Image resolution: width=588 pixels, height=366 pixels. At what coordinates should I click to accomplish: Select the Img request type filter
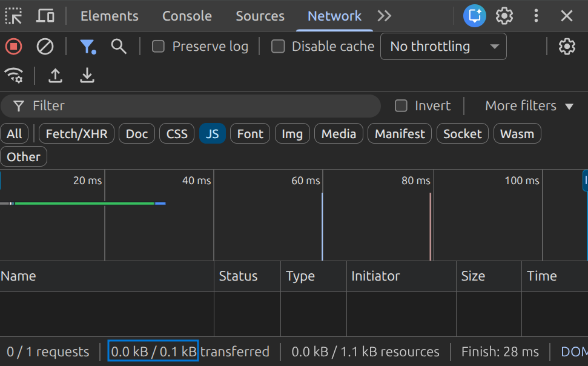(x=292, y=134)
